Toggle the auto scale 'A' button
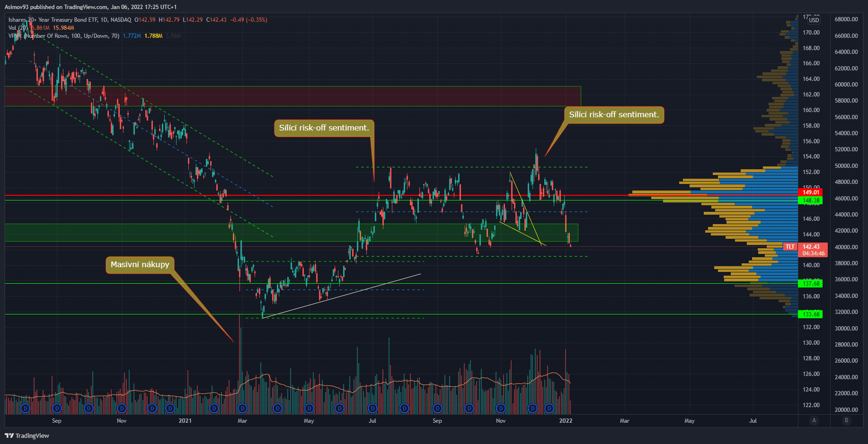Viewport: 868px width, 444px height. pos(814,420)
